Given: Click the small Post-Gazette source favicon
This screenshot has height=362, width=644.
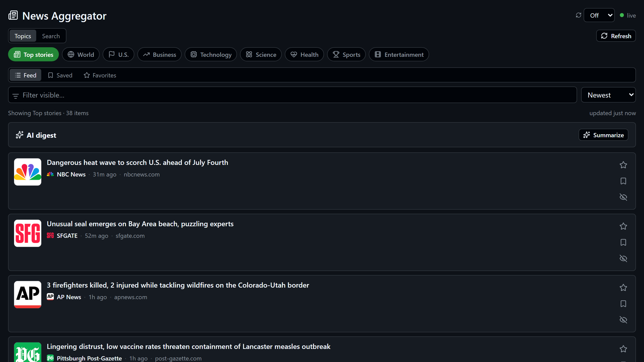Looking at the screenshot, I should [50, 358].
